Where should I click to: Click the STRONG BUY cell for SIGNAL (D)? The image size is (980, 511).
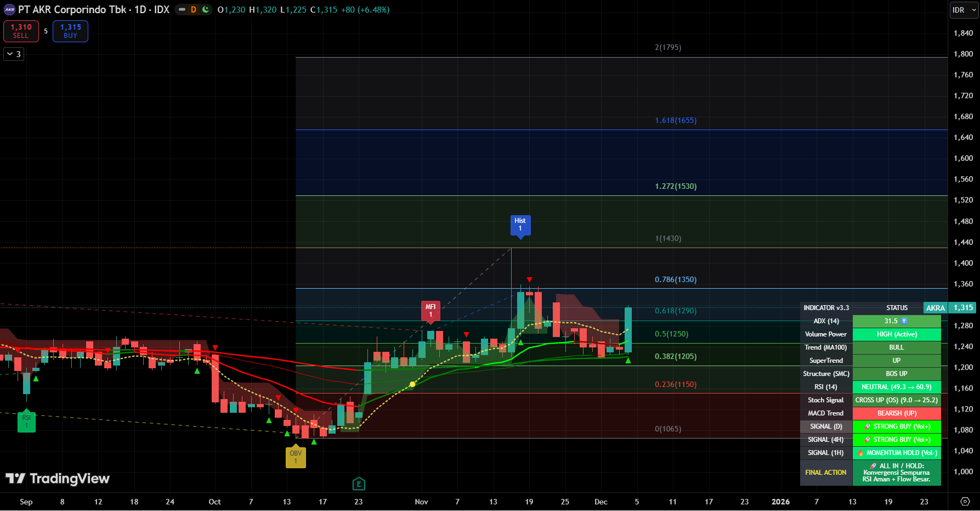[x=897, y=426]
